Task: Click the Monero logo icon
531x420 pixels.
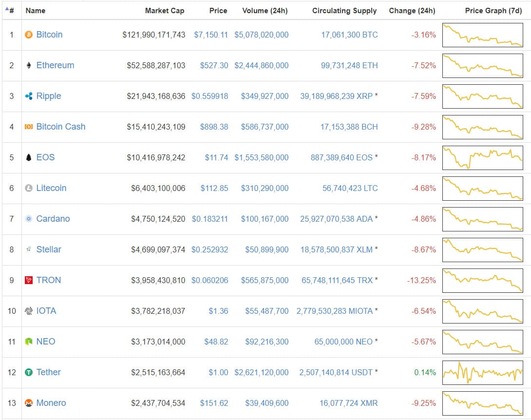Action: [x=29, y=403]
